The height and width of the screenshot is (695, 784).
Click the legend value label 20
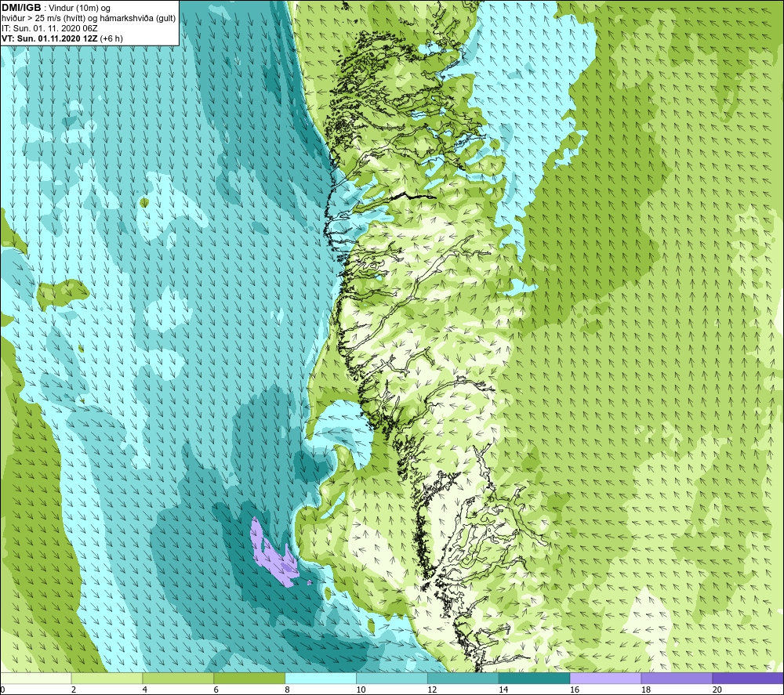pyautogui.click(x=717, y=690)
